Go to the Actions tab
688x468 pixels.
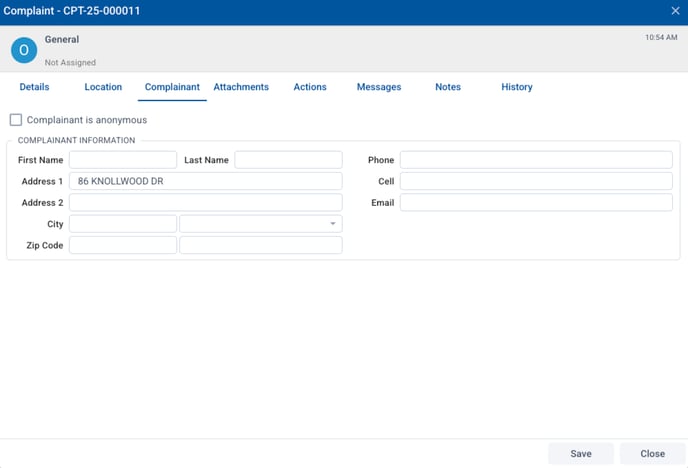[310, 87]
